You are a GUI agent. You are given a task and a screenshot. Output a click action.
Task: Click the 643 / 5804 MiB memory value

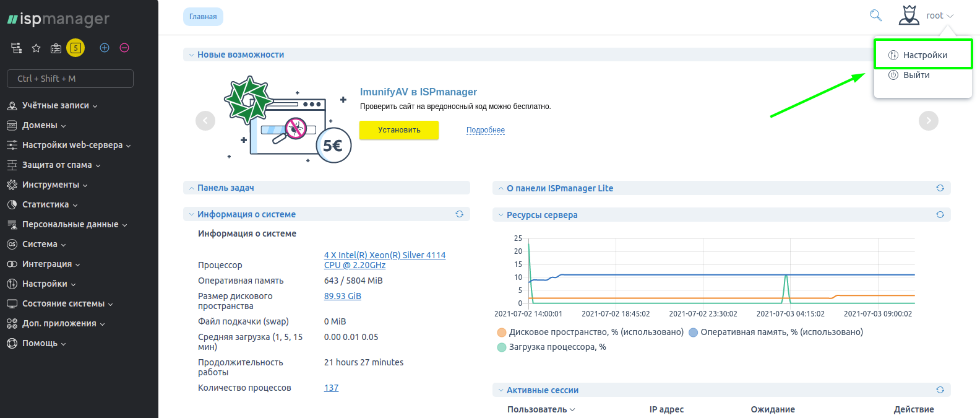[353, 281]
